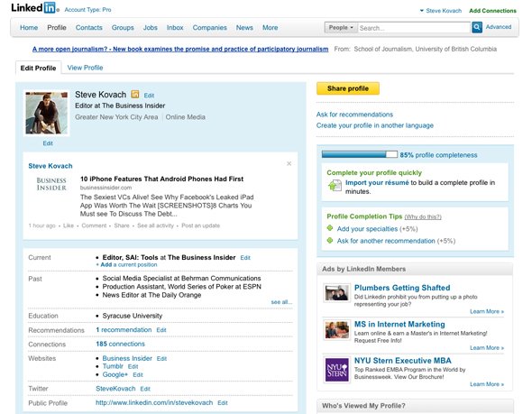Click the Business Insider logo in update

pos(51,184)
